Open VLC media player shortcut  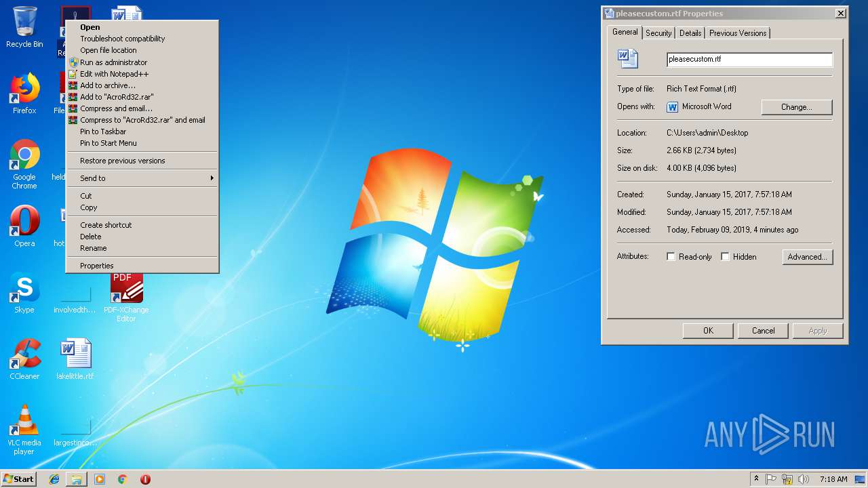pyautogui.click(x=24, y=430)
